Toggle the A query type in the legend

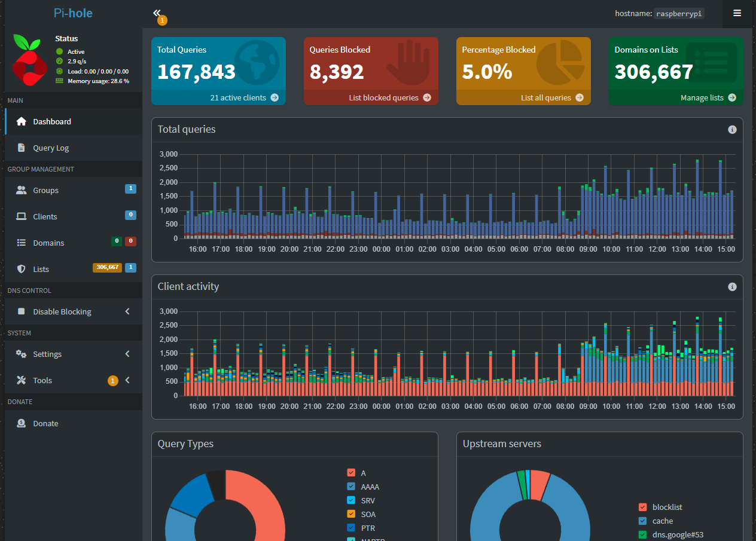tap(351, 472)
